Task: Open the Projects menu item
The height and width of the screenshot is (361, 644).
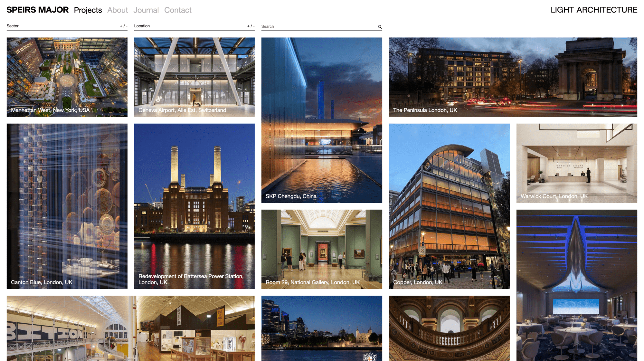Action: point(88,10)
